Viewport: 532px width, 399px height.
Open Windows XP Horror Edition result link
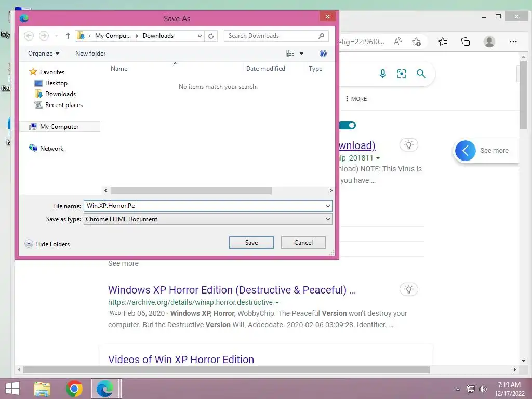(x=232, y=290)
